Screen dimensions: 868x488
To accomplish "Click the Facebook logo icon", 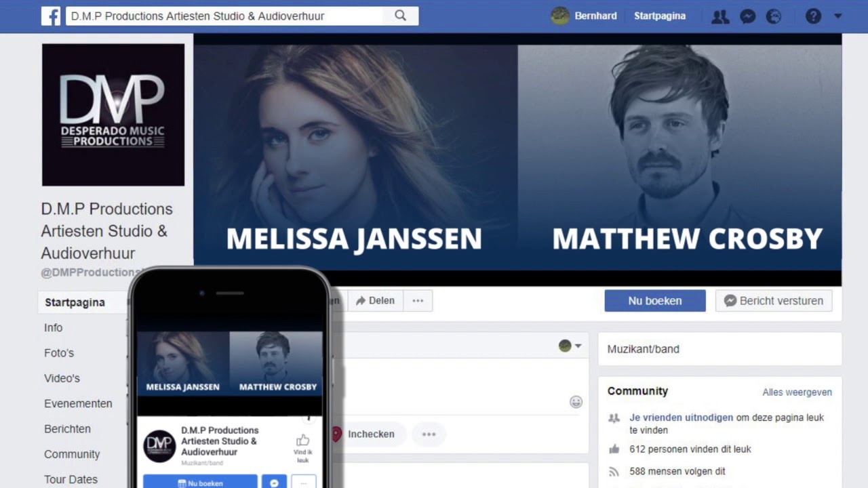I will [51, 16].
